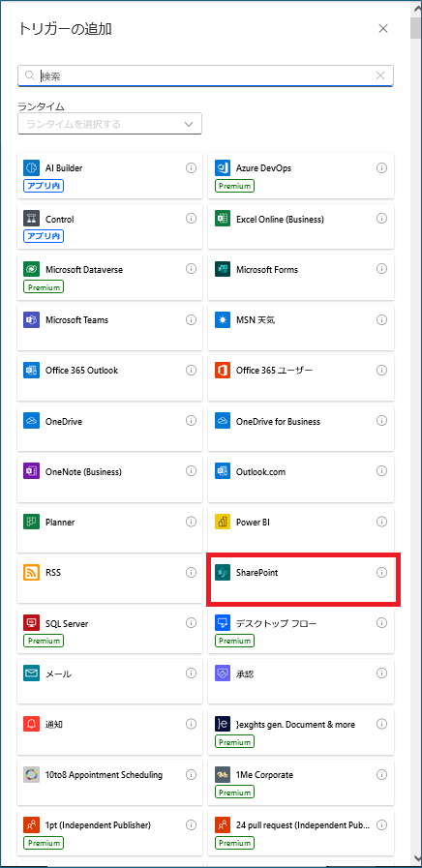Open the Power BI connector icon
The width and height of the screenshot is (422, 868).
tap(222, 522)
